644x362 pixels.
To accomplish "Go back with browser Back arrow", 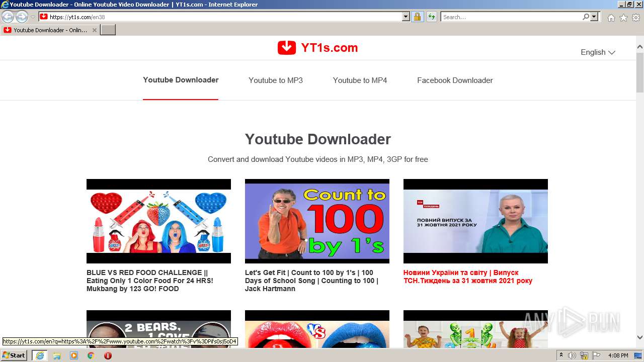I will 8,17.
